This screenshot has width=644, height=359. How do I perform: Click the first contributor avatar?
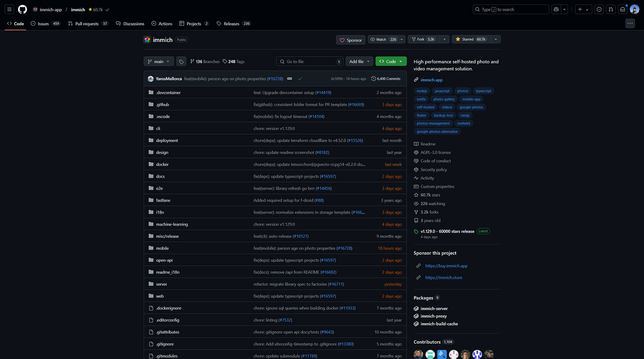coord(418,354)
